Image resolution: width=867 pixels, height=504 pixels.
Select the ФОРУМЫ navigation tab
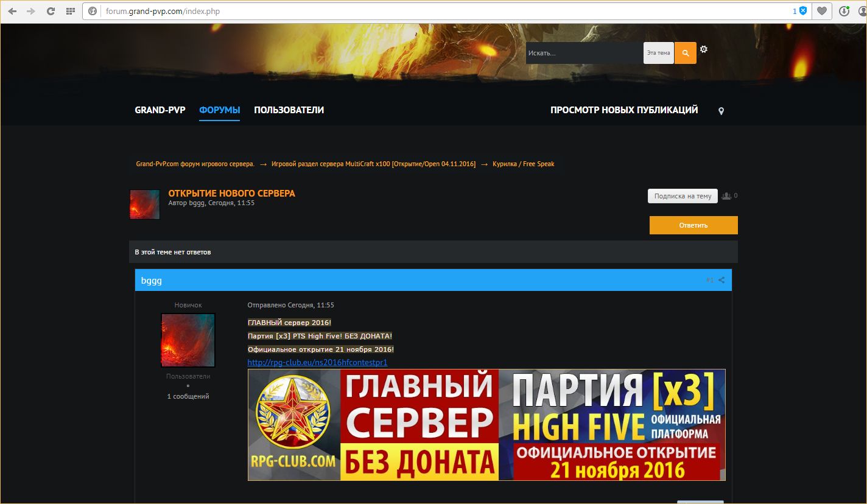pos(219,110)
